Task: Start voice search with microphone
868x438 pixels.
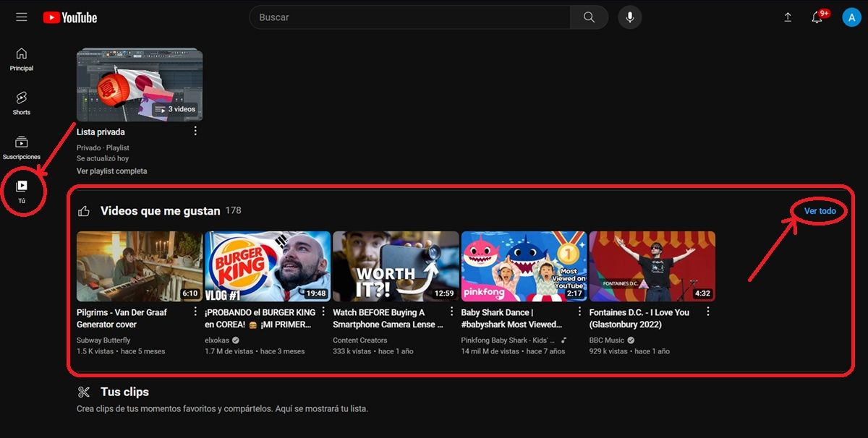Action: pyautogui.click(x=630, y=17)
